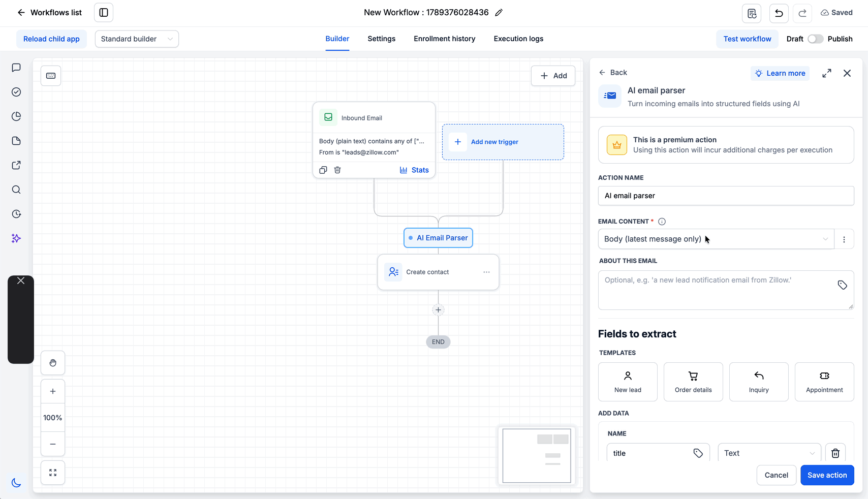Open the Text field type dropdown
The image size is (868, 499).
(769, 453)
